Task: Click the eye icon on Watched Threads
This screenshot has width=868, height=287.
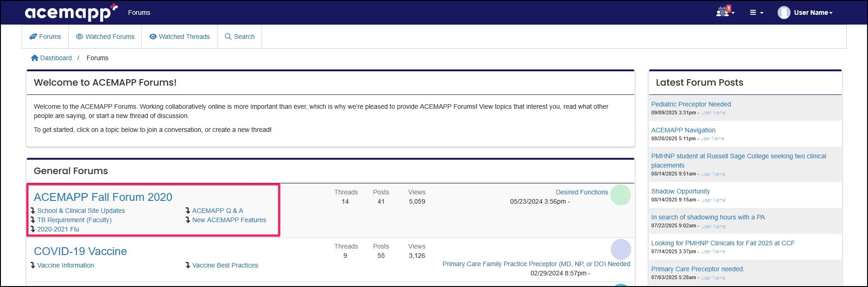Action: click(153, 37)
